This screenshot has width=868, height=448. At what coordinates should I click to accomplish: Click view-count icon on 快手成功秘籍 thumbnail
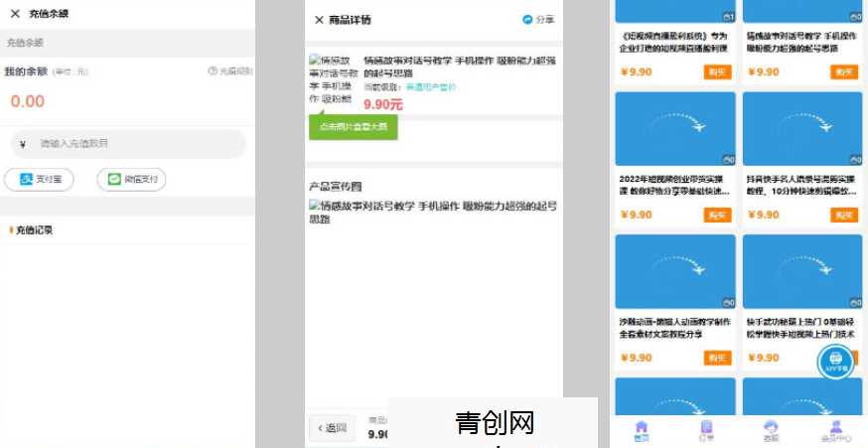855,302
